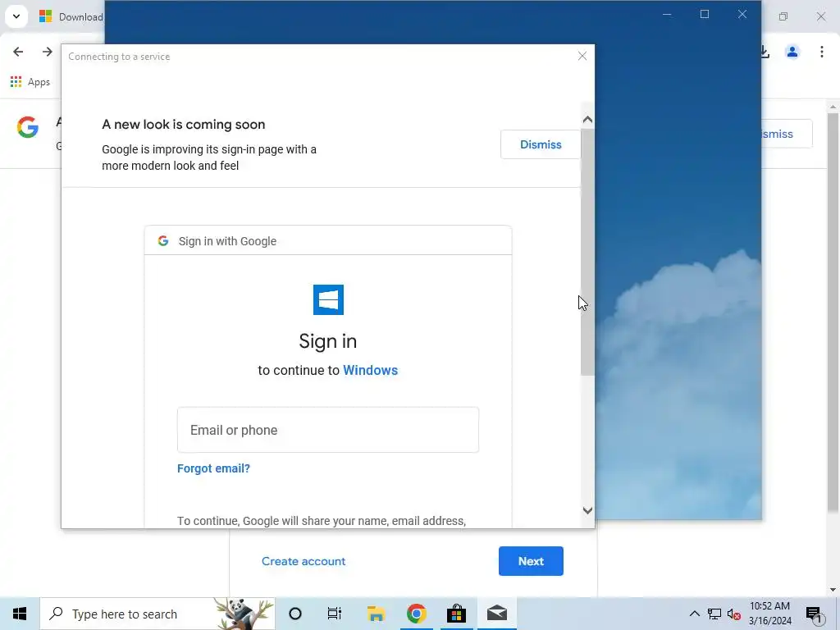Click the panda search highlight image

click(x=243, y=614)
